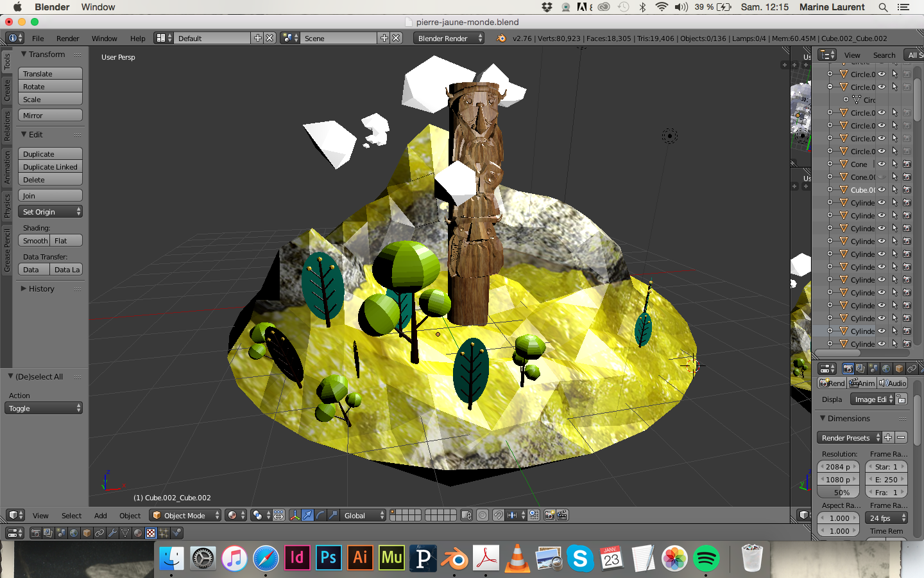Image resolution: width=924 pixels, height=578 pixels.
Task: Click the Render Layers properties icon
Action: click(860, 369)
